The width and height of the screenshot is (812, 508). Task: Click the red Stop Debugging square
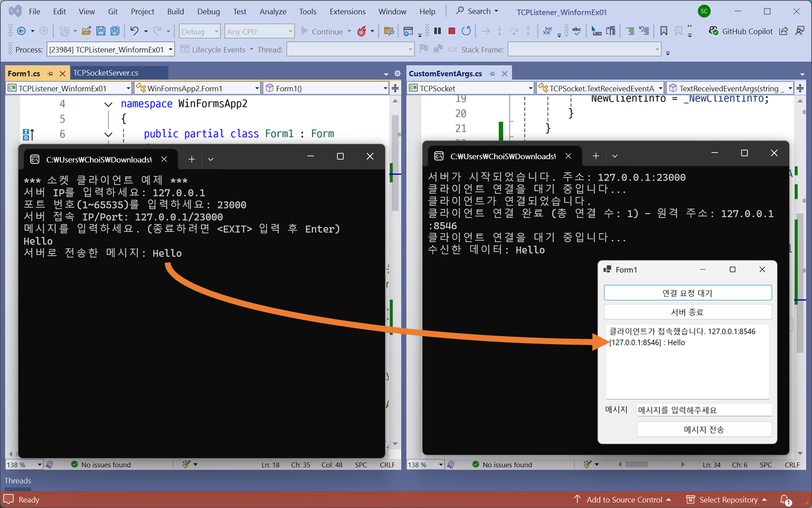[452, 31]
